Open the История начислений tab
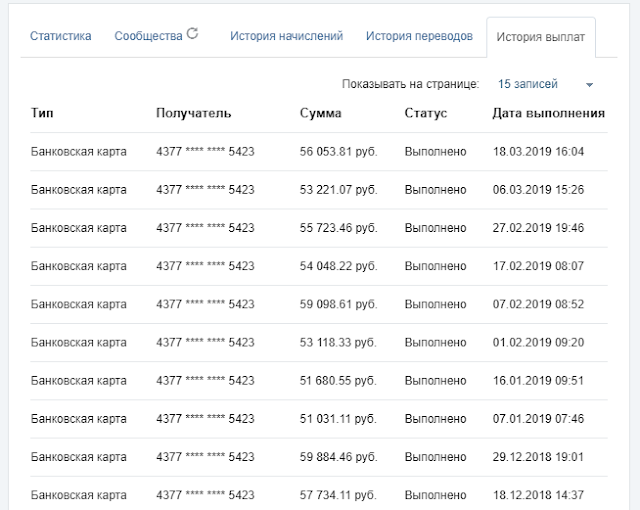 pos(287,36)
